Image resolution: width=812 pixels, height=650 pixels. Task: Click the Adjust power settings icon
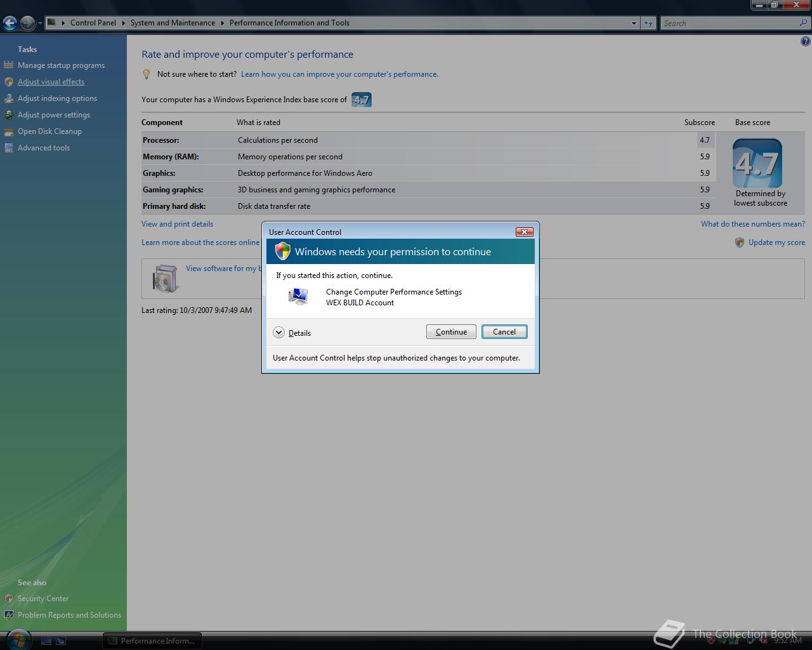coord(8,115)
